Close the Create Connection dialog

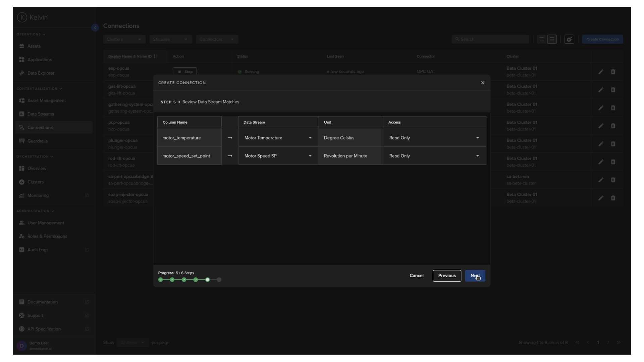click(x=483, y=83)
